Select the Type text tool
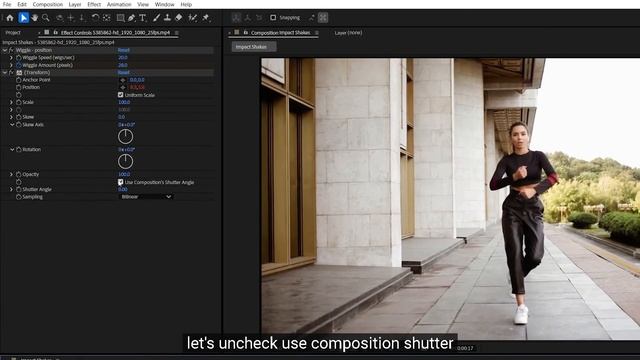Screen dimensions: 640x360 (142, 18)
